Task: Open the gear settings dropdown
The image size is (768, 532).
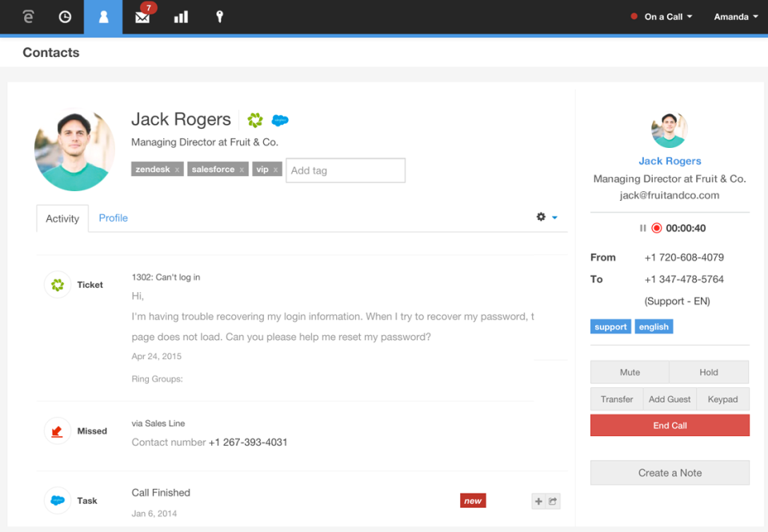Action: (546, 218)
